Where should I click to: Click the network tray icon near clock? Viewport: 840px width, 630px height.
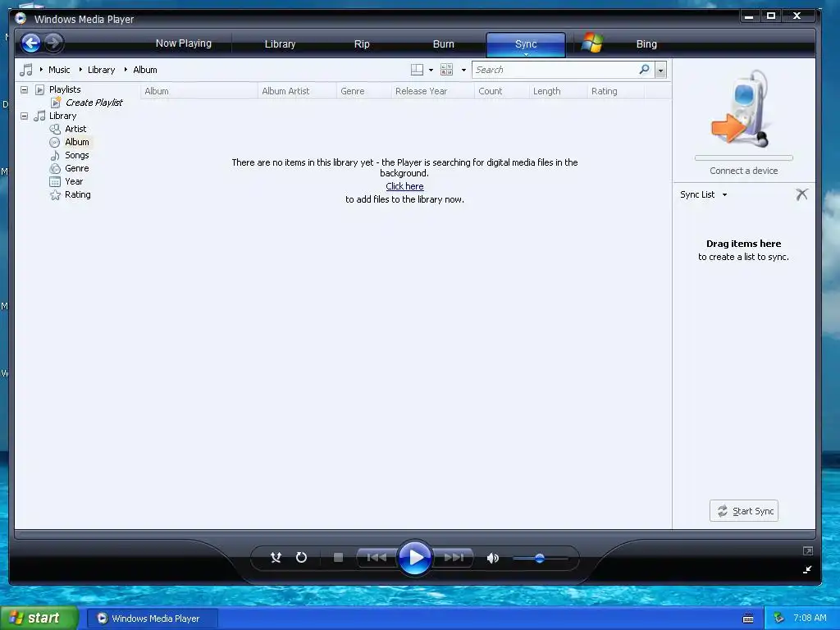click(779, 619)
